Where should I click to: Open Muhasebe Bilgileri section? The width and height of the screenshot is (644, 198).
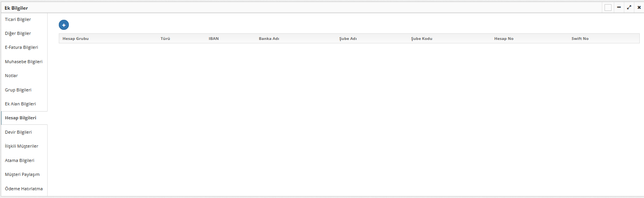tap(24, 62)
